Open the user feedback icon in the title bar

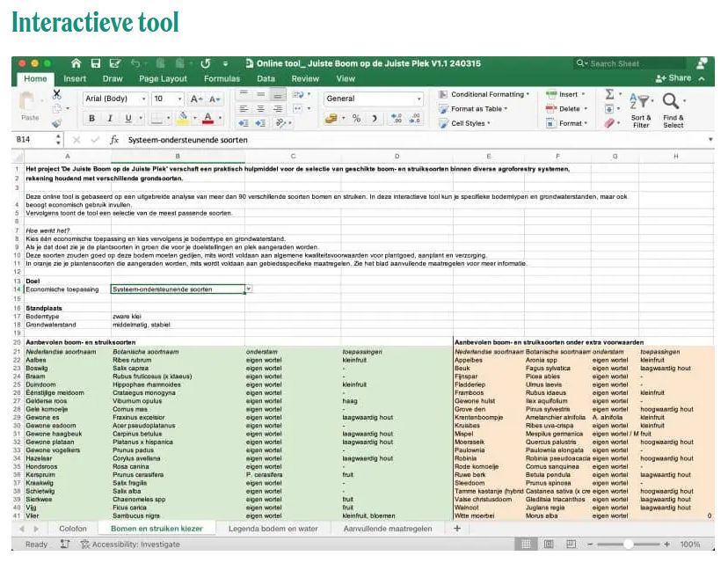(702, 63)
